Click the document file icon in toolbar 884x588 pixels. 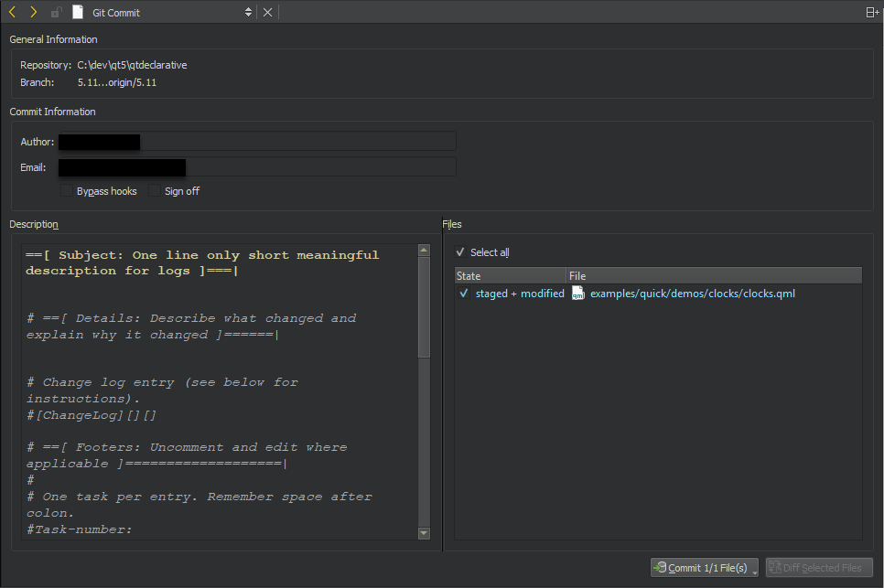pyautogui.click(x=78, y=13)
